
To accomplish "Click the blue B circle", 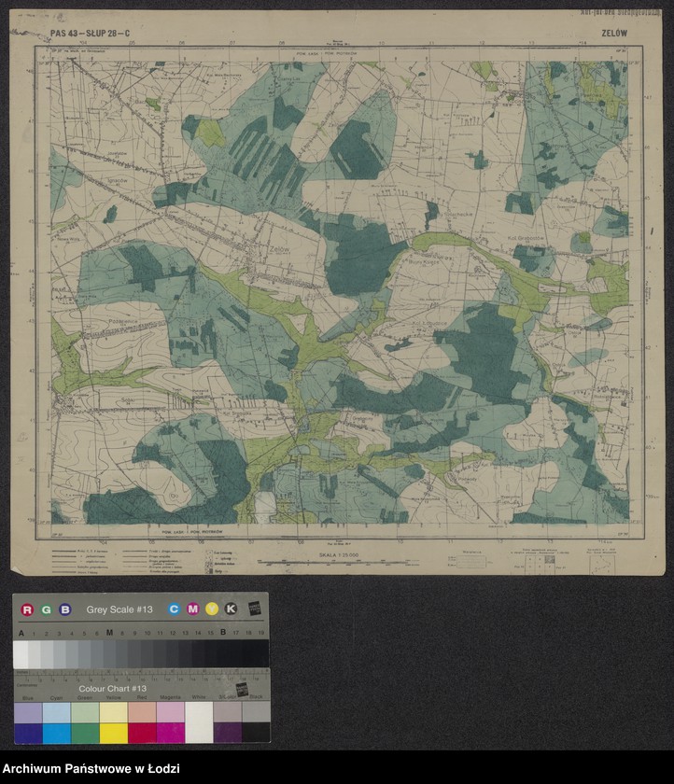I will coord(64,609).
